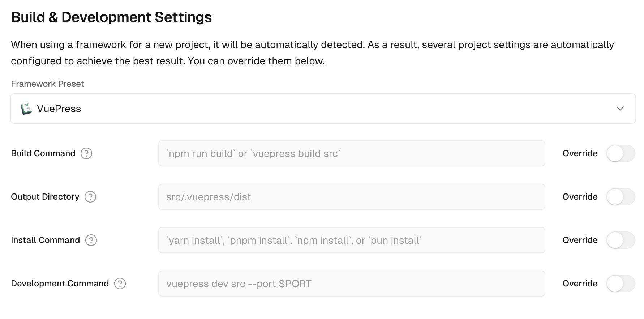Click the Override label beside Development Command

[x=580, y=284]
